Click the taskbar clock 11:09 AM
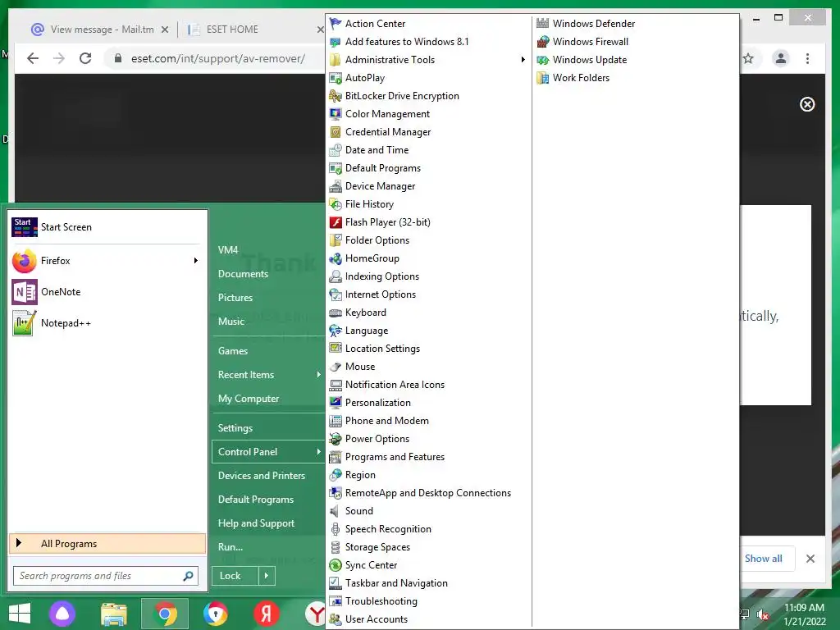This screenshot has width=840, height=630. coord(804,608)
